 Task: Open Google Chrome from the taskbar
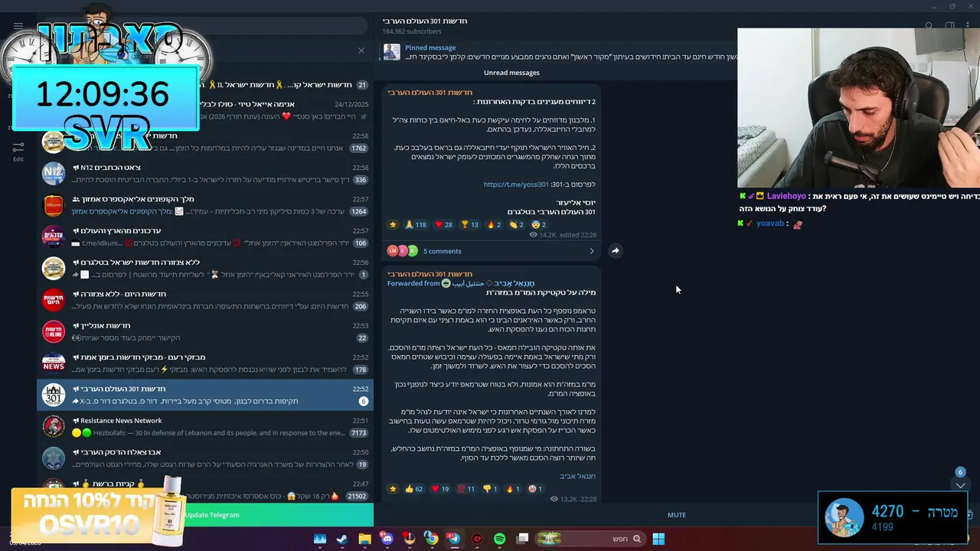coord(432,539)
